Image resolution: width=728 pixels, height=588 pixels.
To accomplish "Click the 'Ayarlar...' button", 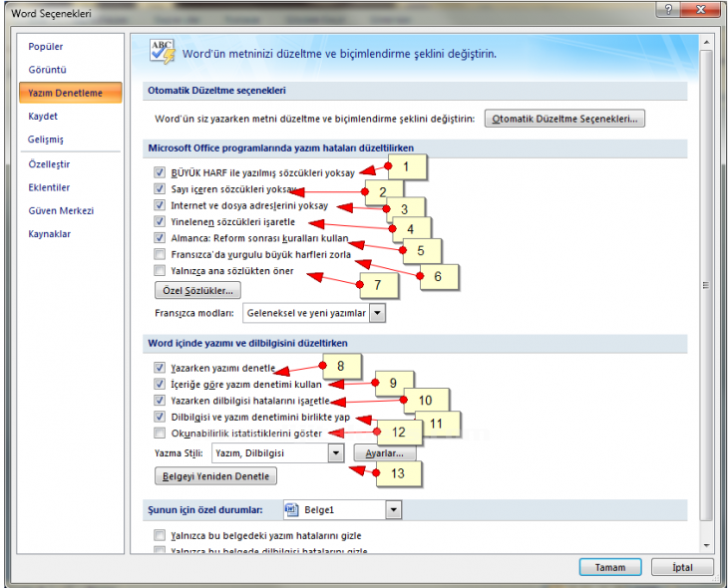I will click(384, 452).
